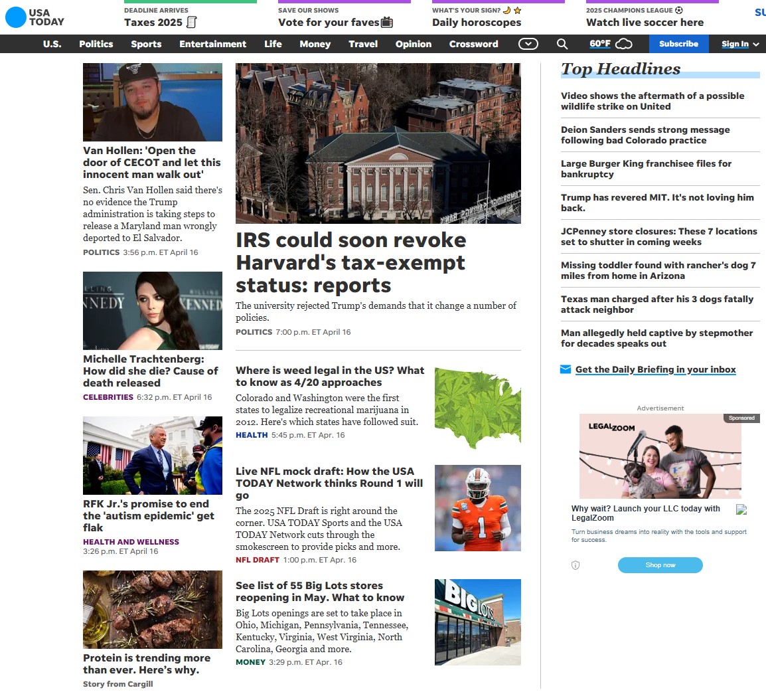The width and height of the screenshot is (766, 700).
Task: Click the envelope icon beside Daily Briefing
Action: 566,369
